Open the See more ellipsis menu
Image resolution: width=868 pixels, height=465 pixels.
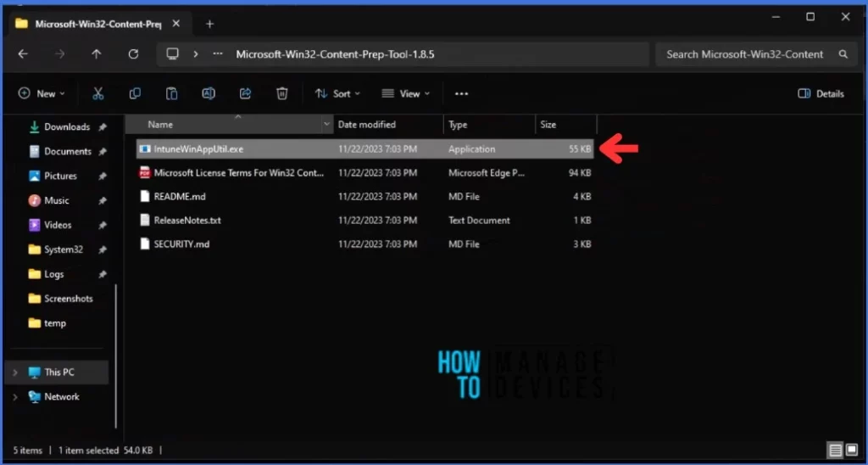pyautogui.click(x=462, y=93)
